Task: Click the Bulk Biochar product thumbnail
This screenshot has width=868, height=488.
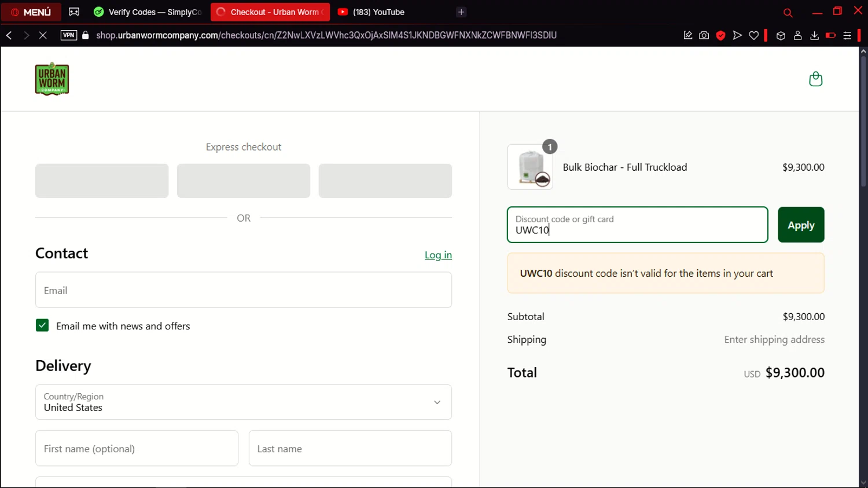Action: point(530,167)
